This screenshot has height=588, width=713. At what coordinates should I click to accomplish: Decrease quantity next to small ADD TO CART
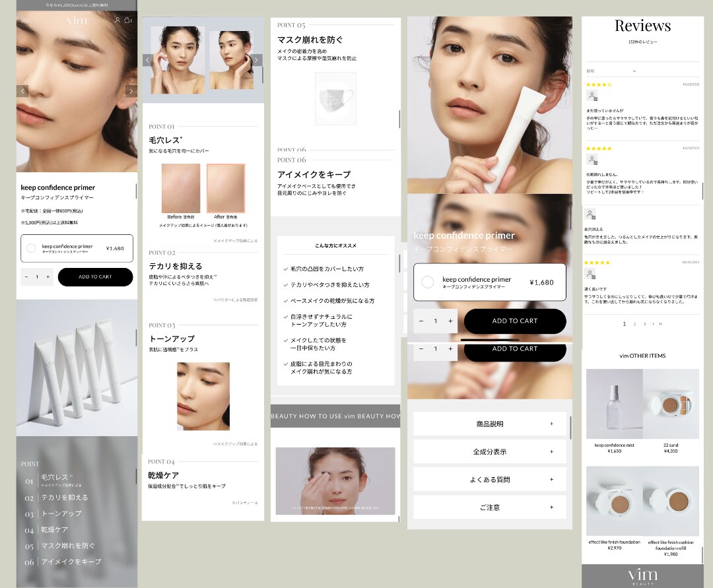pyautogui.click(x=26, y=277)
